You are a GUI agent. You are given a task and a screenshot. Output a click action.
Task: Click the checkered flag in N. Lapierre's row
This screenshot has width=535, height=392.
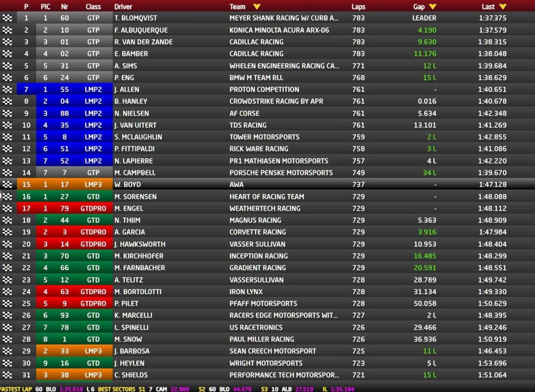pos(7,161)
